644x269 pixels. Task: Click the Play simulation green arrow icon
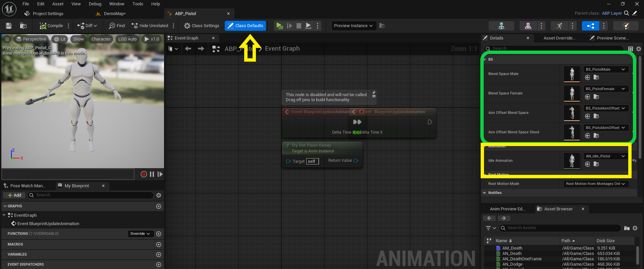(279, 26)
